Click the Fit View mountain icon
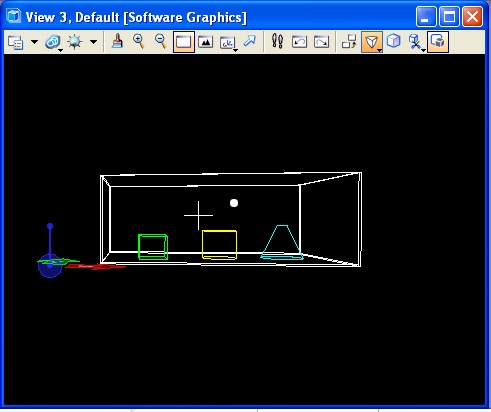Screen dimensions: 491x412 [205, 42]
